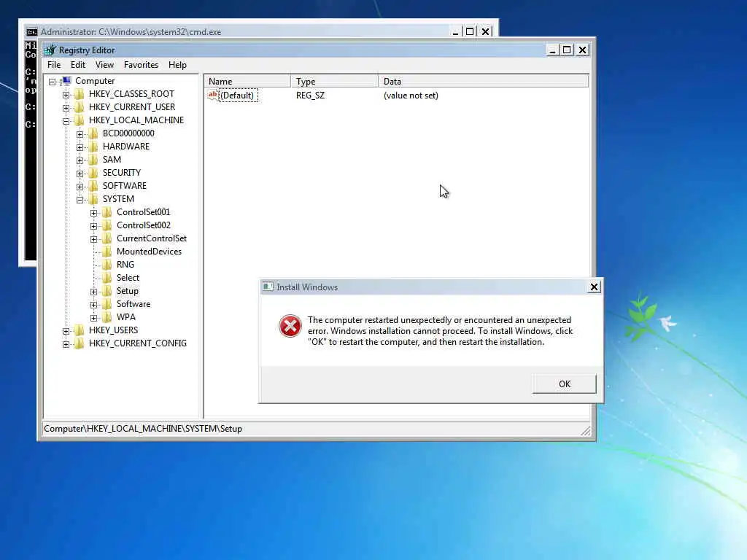Click the Type column header

click(334, 81)
